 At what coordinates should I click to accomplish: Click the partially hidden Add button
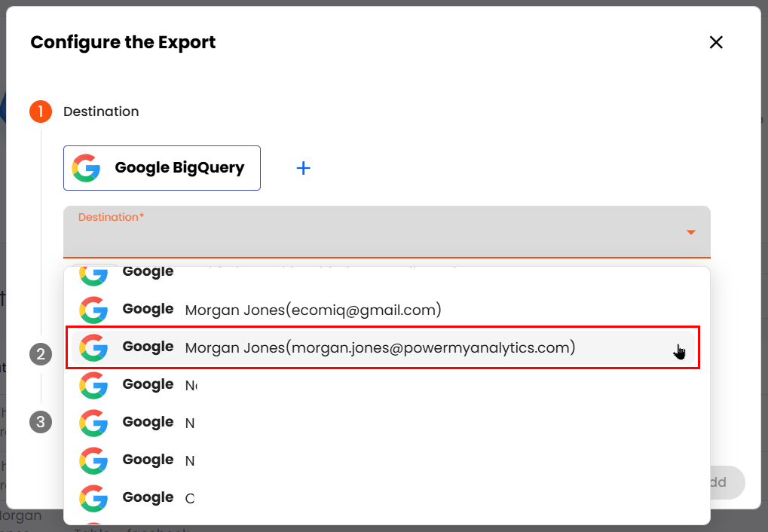pos(724,482)
